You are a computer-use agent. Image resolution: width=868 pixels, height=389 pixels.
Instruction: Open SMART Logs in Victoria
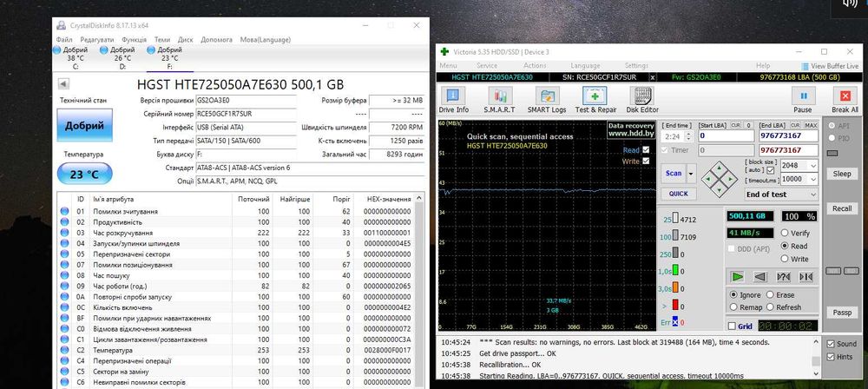click(x=546, y=101)
